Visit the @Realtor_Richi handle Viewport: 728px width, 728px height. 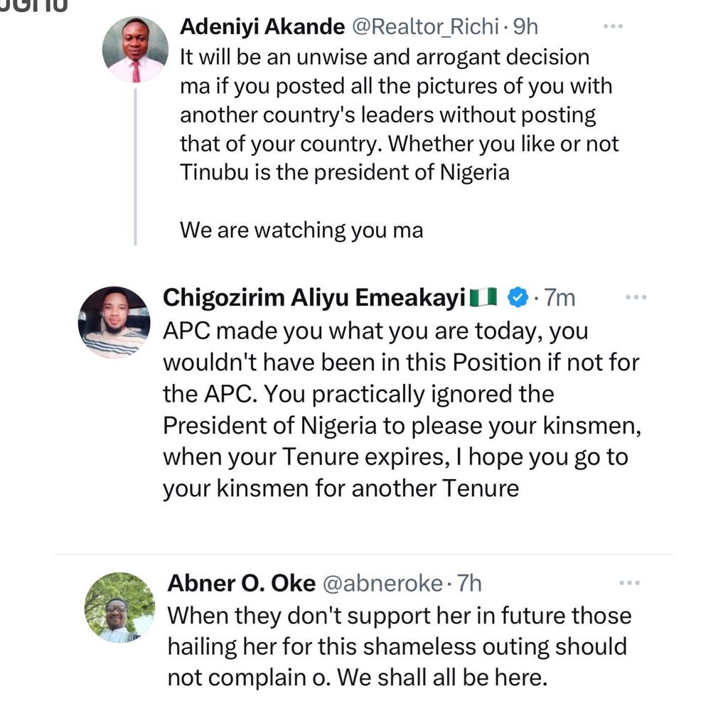point(425,27)
